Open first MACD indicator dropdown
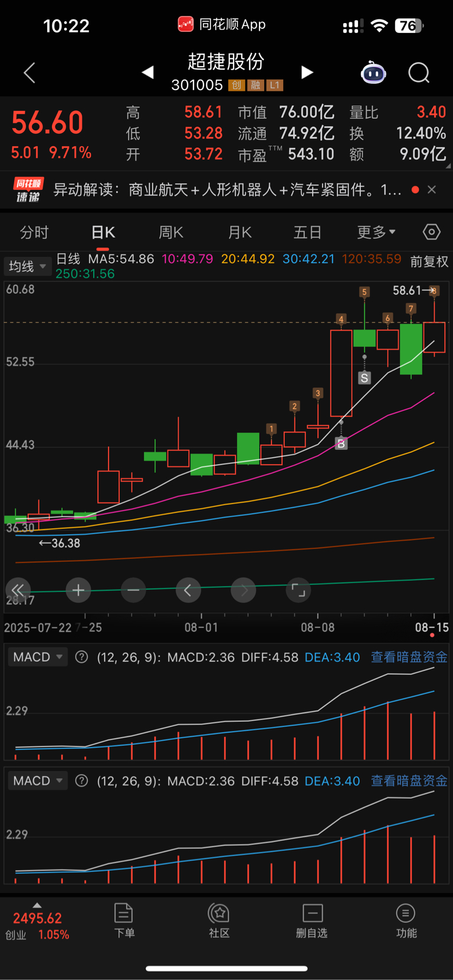 [x=38, y=657]
